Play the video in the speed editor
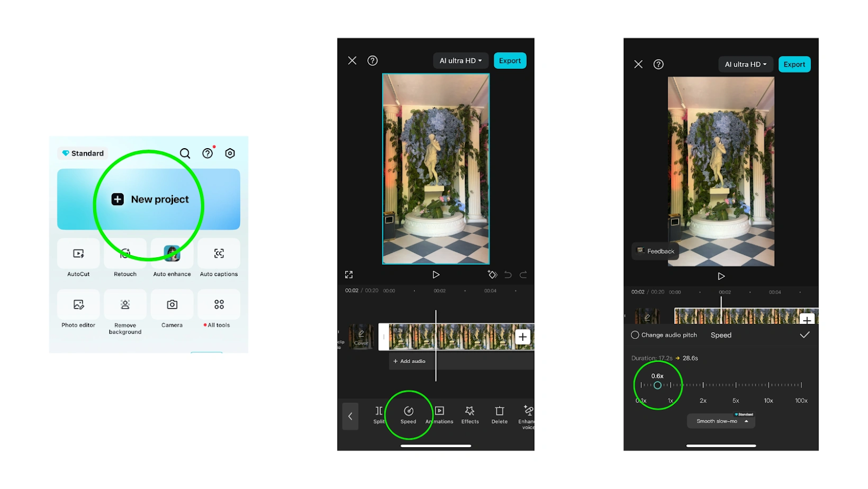This screenshot has height=489, width=868. pos(721,276)
